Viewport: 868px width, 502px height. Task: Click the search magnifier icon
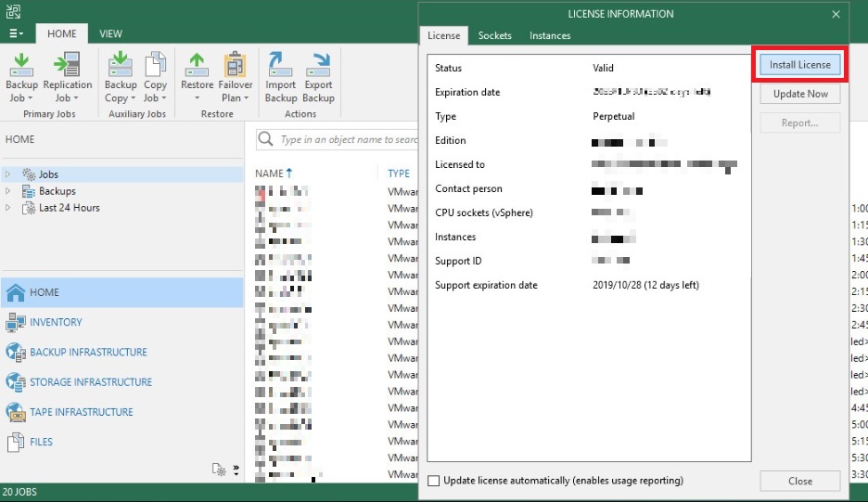(x=266, y=139)
